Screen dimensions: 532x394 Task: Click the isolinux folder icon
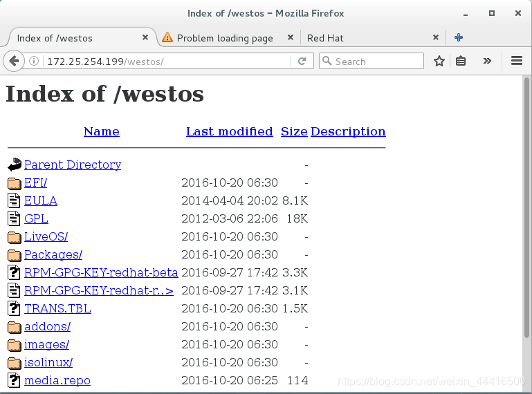[x=15, y=363]
